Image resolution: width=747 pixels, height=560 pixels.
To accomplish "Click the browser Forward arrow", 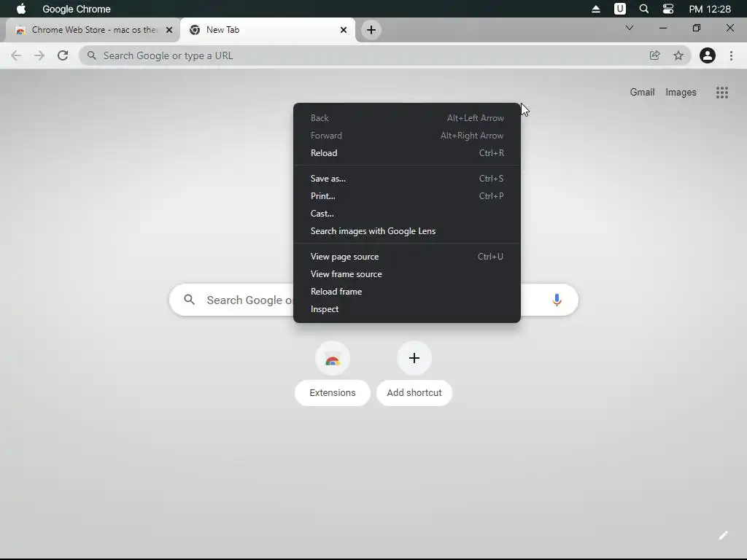I will [39, 55].
